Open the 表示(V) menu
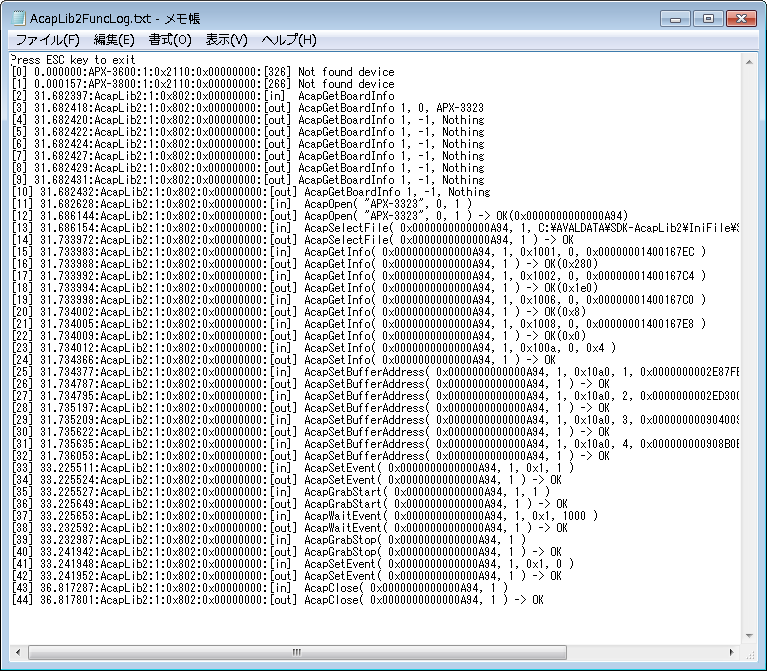Viewport: 767px width, 671px height. [226, 40]
